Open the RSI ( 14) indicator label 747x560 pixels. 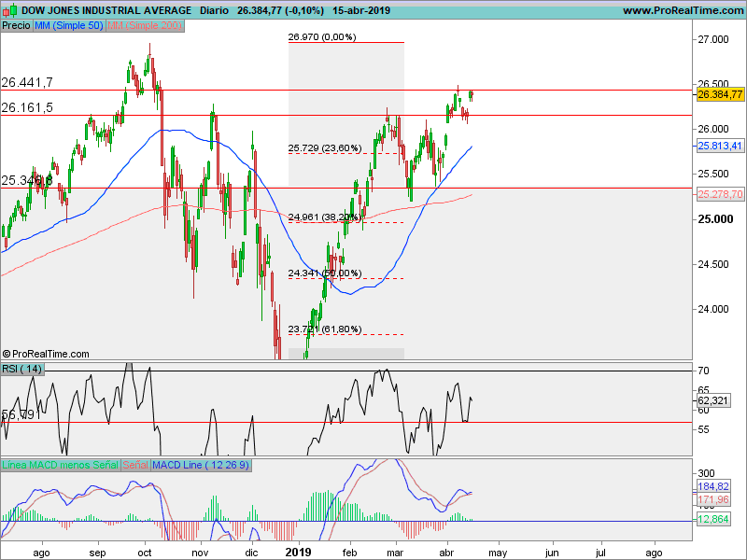(x=21, y=369)
